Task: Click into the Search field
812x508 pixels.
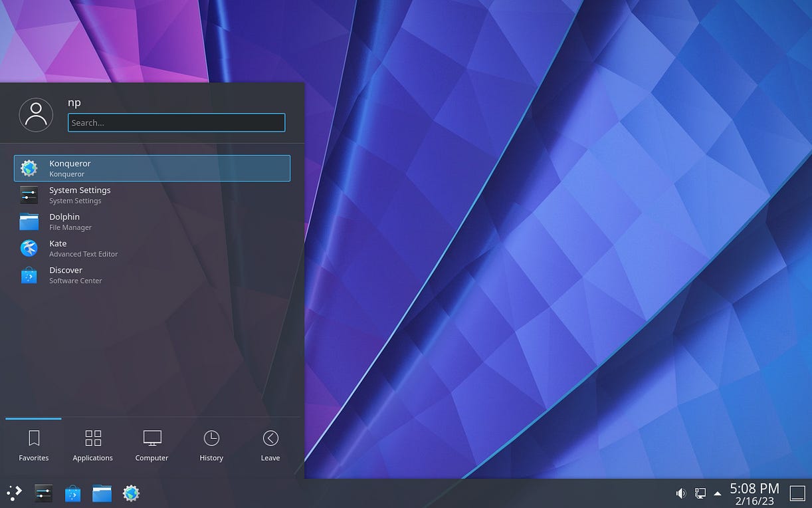Action: coord(177,122)
